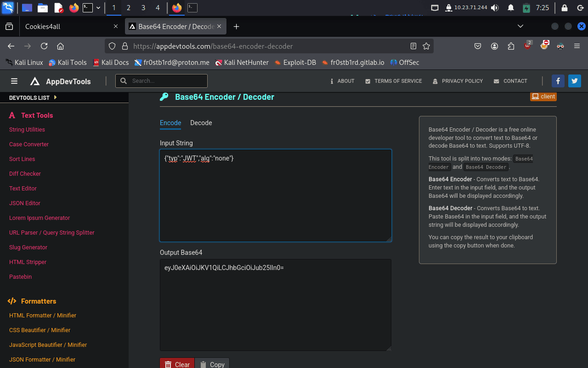Close the Cookies4all tab
Image resolution: width=588 pixels, height=368 pixels.
[116, 27]
